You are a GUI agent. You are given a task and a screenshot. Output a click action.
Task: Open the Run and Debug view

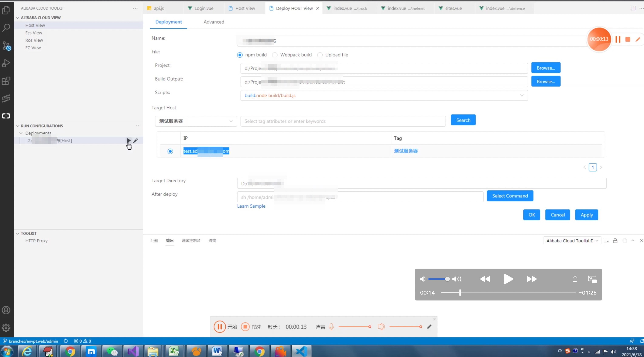[6, 63]
